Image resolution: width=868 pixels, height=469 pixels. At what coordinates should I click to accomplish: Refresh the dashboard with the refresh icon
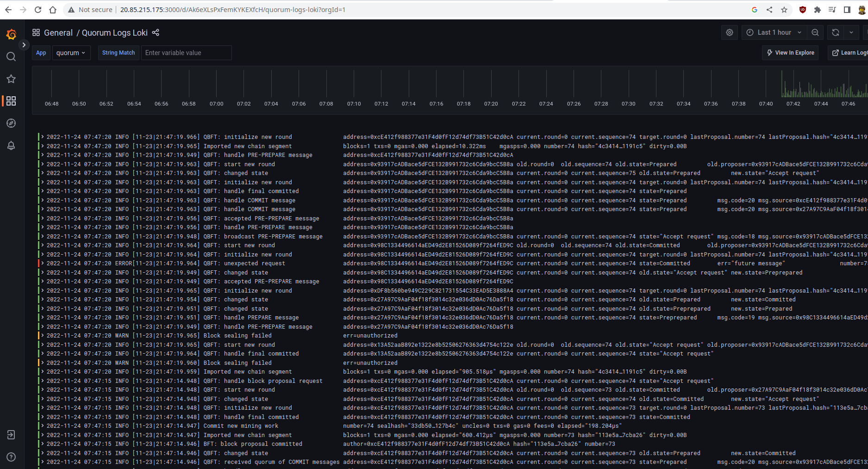click(835, 32)
